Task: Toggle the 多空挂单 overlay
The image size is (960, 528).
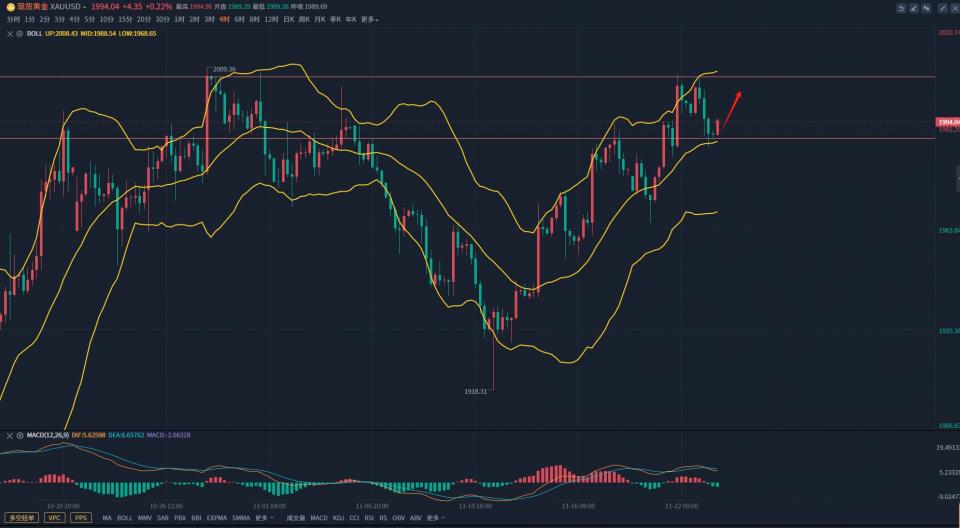Action: tap(21, 518)
